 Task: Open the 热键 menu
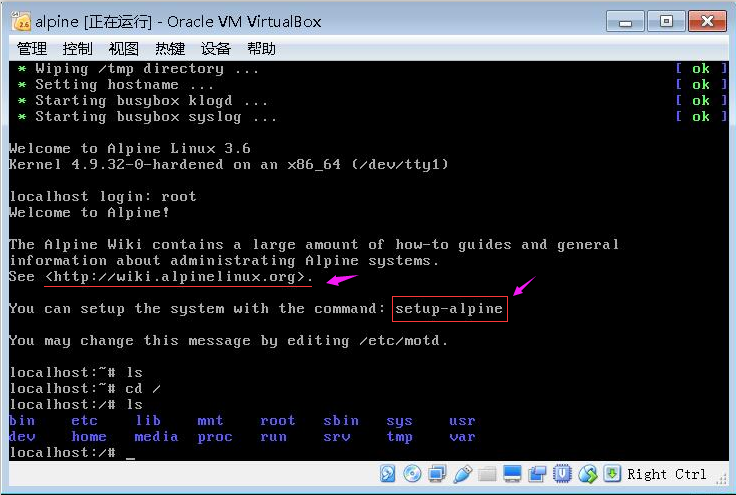click(x=170, y=48)
